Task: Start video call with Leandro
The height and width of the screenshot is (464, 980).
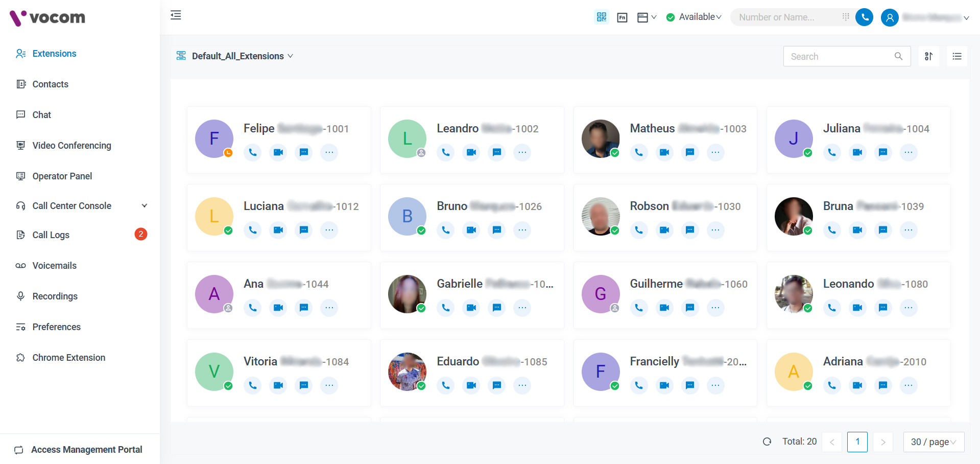Action: [471, 152]
